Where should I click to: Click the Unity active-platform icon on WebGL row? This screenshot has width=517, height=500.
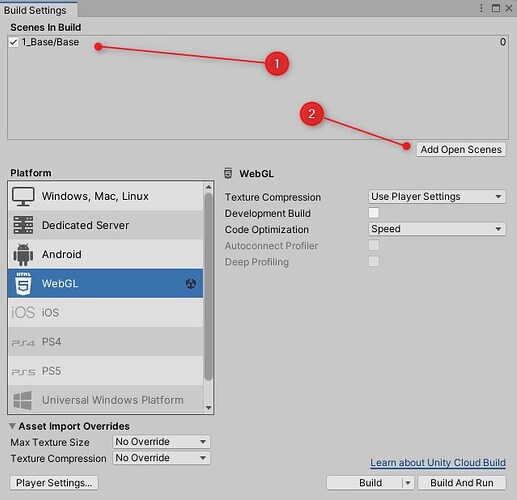tap(191, 284)
